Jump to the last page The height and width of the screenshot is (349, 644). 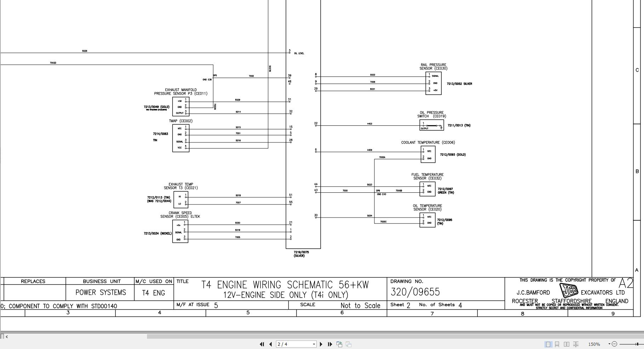click(330, 344)
